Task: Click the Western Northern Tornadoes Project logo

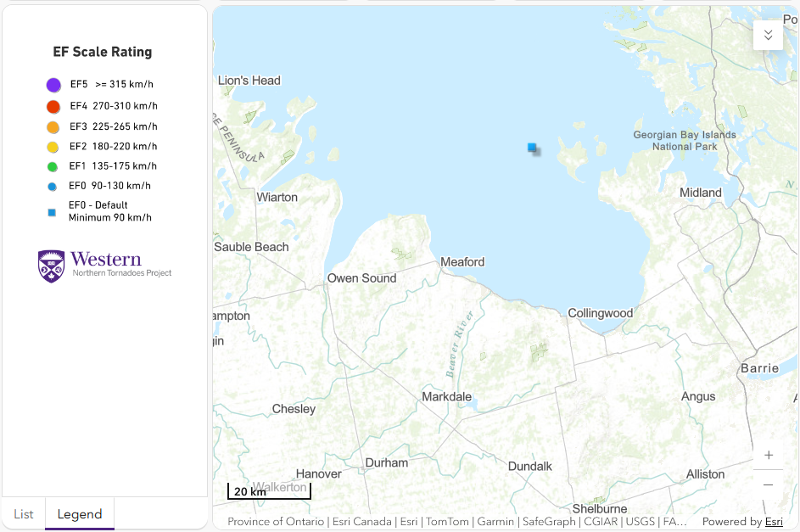Action: click(104, 266)
